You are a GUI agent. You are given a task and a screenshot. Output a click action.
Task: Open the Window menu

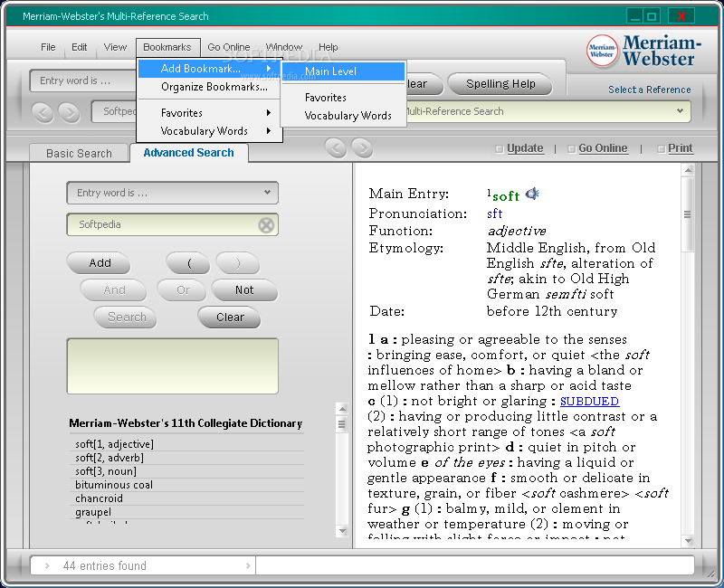[x=284, y=47]
